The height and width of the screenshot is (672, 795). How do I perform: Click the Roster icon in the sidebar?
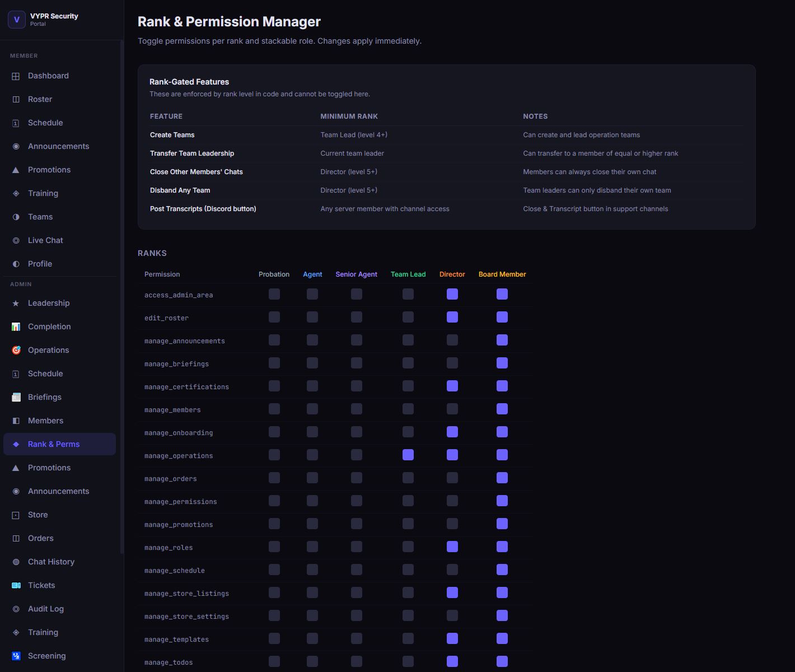point(16,100)
